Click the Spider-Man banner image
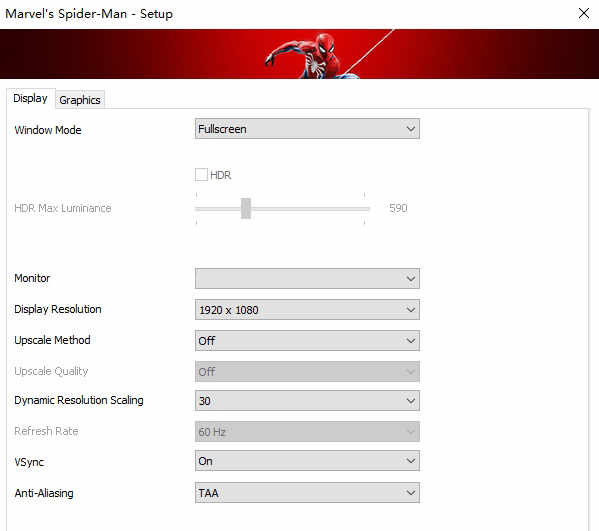 tap(300, 54)
